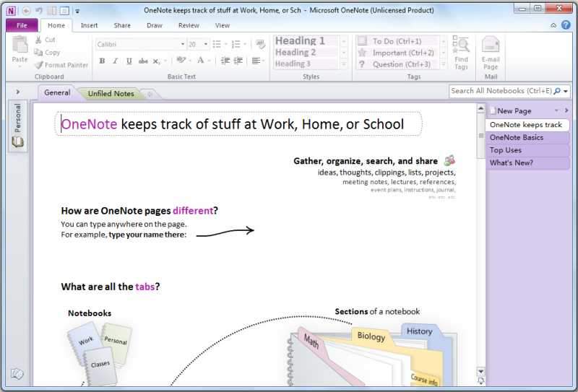Minimize the ribbon with the caret icon
This screenshot has height=392, width=578.
click(553, 25)
